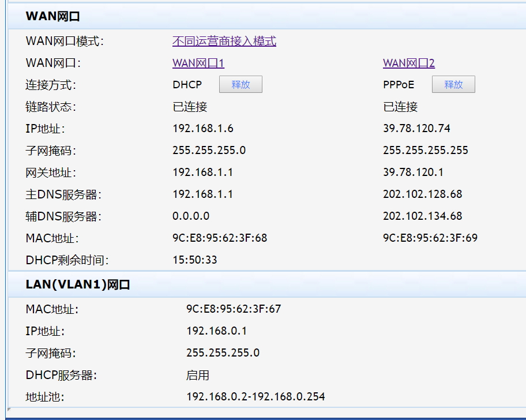Click WAN1 MAC address 9C:E8:95:62:3F:68
This screenshot has height=420, width=526.
(219, 238)
